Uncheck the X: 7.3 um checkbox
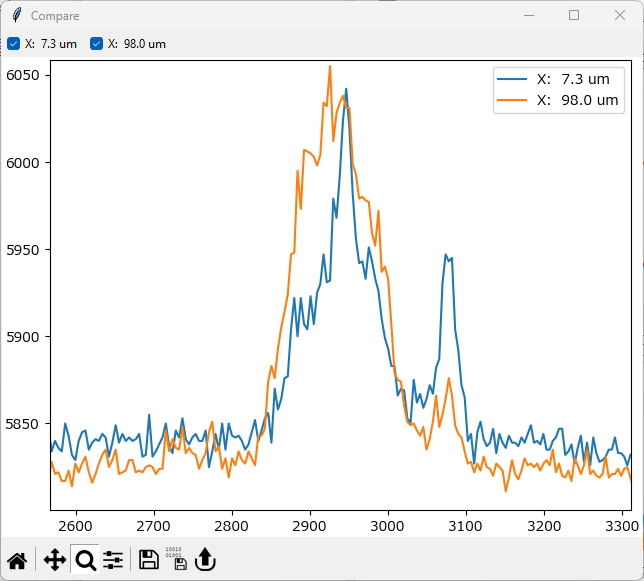 [x=13, y=44]
